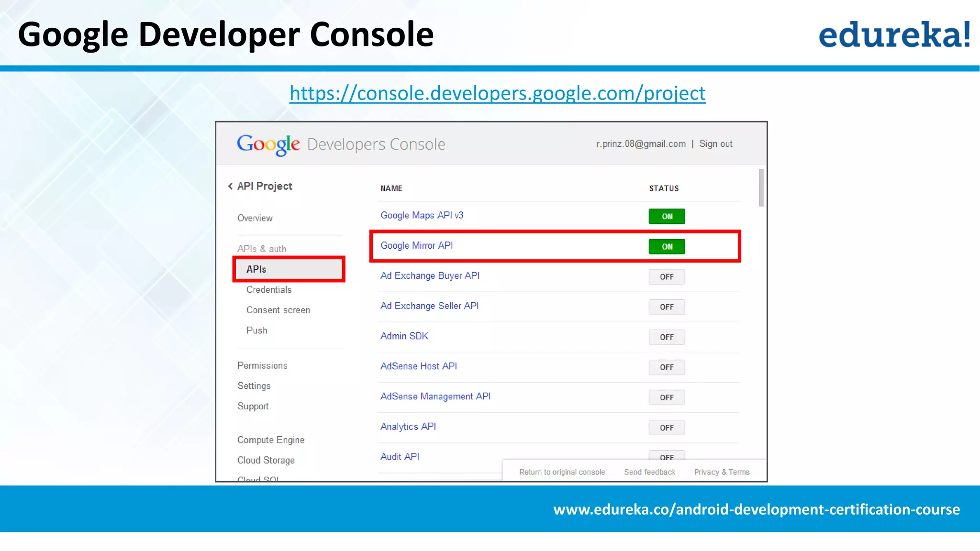Screen dimensions: 980x551
Task: Click the NAME column header
Action: 391,188
